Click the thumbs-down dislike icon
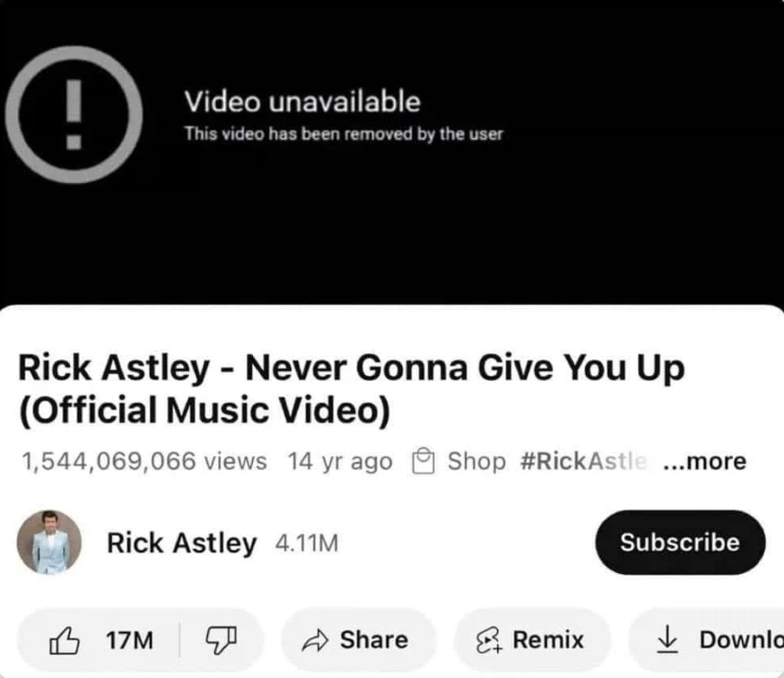 [222, 640]
